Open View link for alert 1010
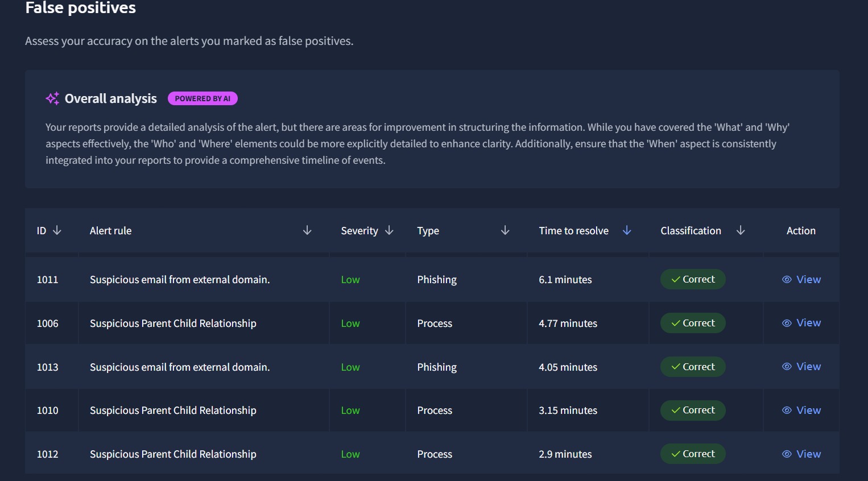Image resolution: width=868 pixels, height=481 pixels. tap(808, 410)
